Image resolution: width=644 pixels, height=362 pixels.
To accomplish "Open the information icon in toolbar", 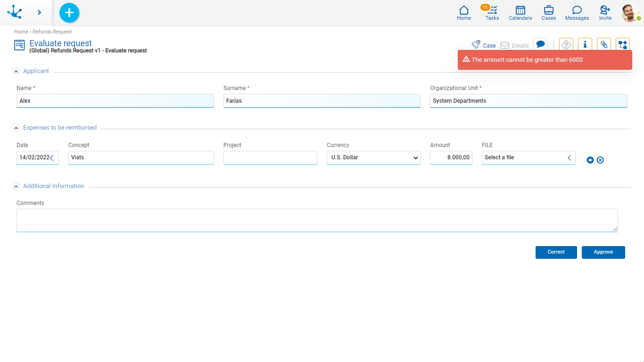I will 585,45.
